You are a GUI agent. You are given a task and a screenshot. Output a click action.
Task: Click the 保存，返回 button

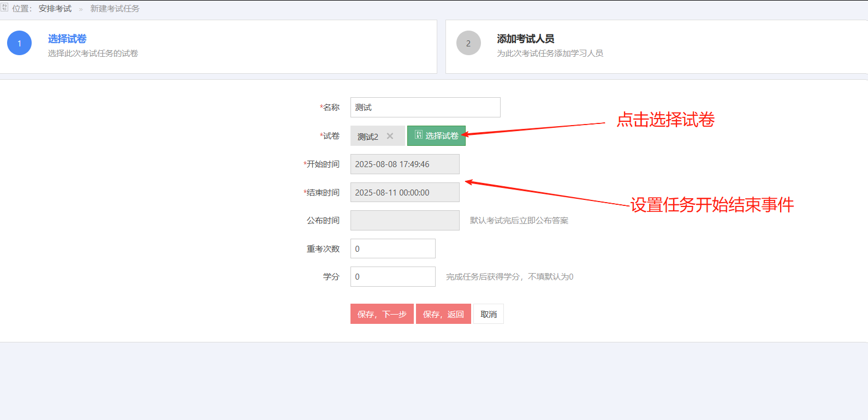(x=443, y=314)
